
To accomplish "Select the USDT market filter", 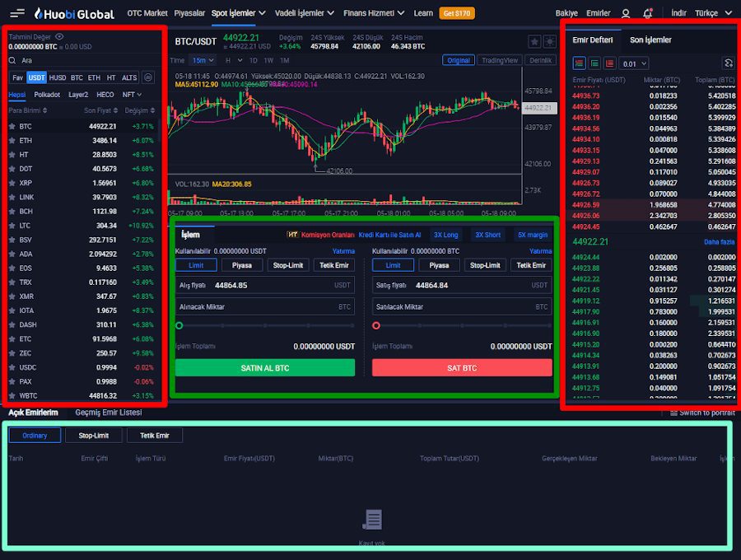I will coord(36,77).
